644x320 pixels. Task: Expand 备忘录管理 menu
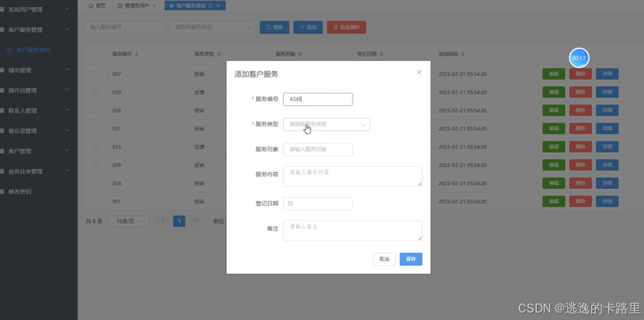(39, 131)
